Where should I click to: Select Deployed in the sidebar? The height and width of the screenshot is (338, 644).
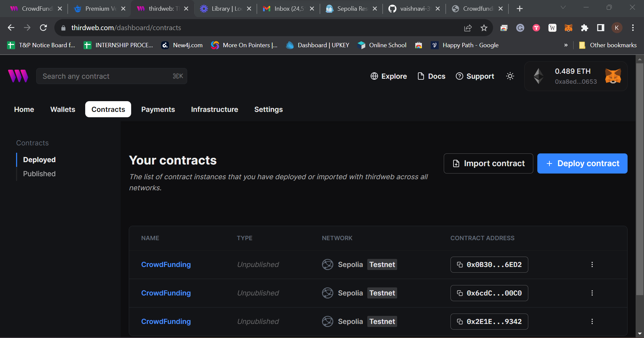point(39,160)
